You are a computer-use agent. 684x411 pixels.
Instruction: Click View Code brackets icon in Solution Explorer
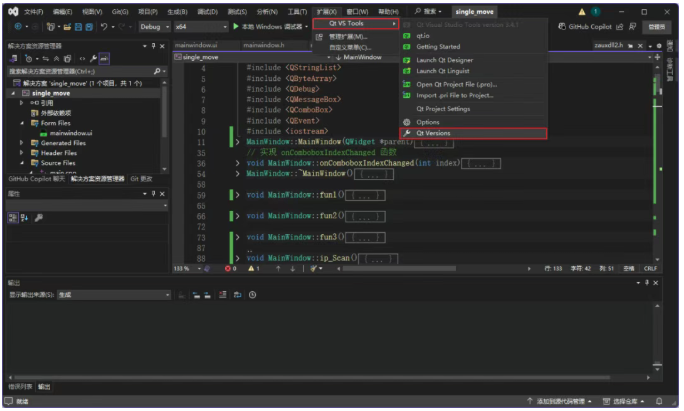tap(82, 58)
